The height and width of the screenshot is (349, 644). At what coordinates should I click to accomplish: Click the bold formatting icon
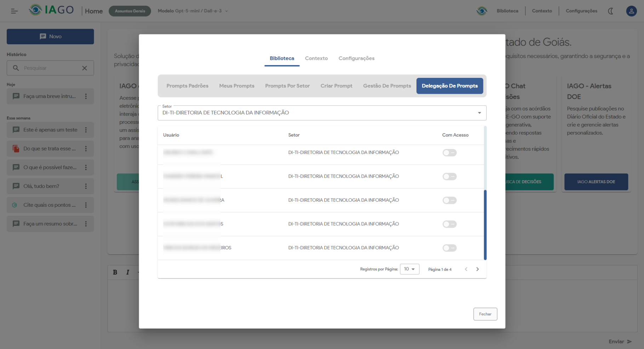[115, 272]
